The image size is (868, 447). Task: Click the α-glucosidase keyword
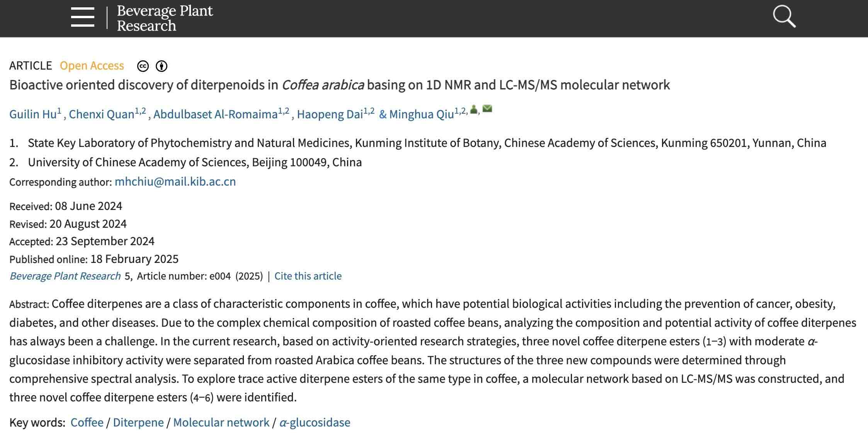tap(315, 422)
